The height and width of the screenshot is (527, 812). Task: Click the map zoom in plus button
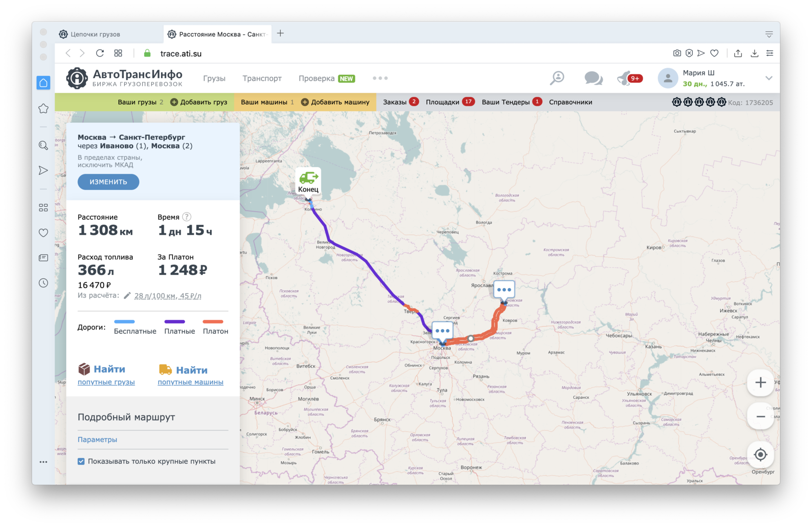pyautogui.click(x=760, y=383)
